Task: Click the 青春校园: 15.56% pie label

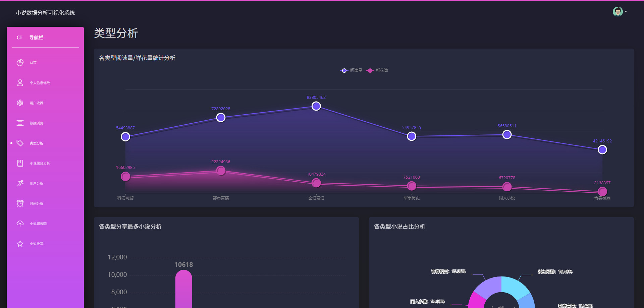Action: tap(448, 271)
